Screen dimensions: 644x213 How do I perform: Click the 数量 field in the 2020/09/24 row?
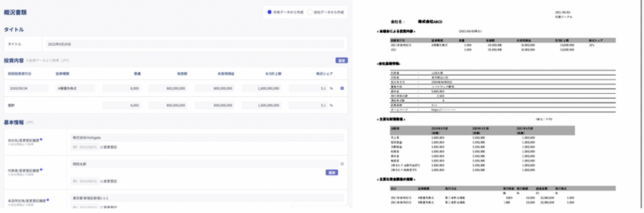(123, 88)
